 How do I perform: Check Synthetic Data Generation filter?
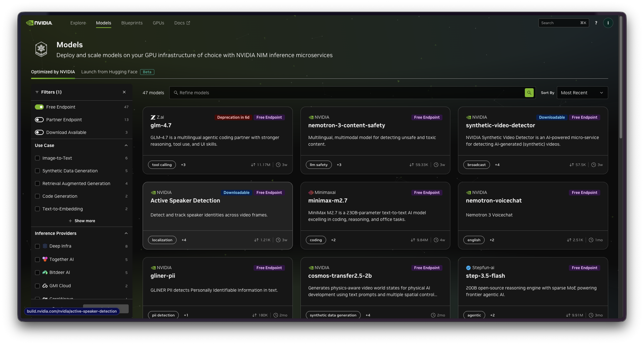[x=37, y=171]
